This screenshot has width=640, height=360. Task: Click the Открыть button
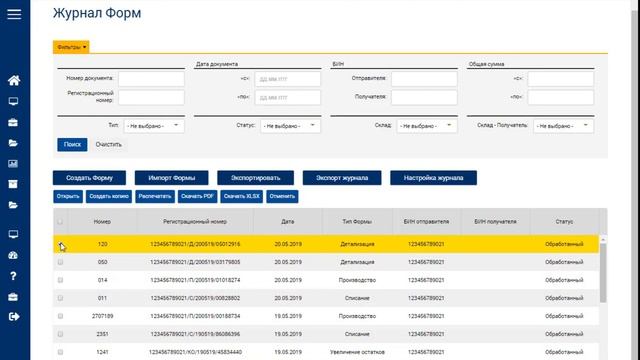tap(68, 196)
